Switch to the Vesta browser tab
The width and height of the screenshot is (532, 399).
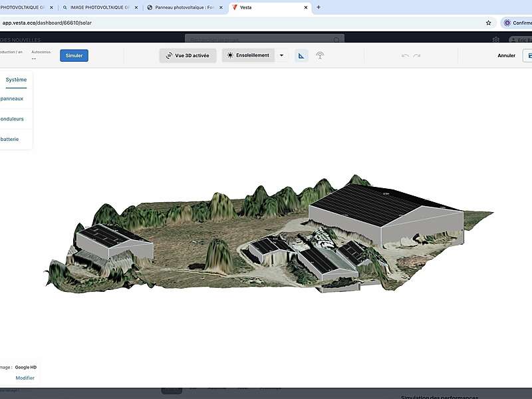[266, 7]
